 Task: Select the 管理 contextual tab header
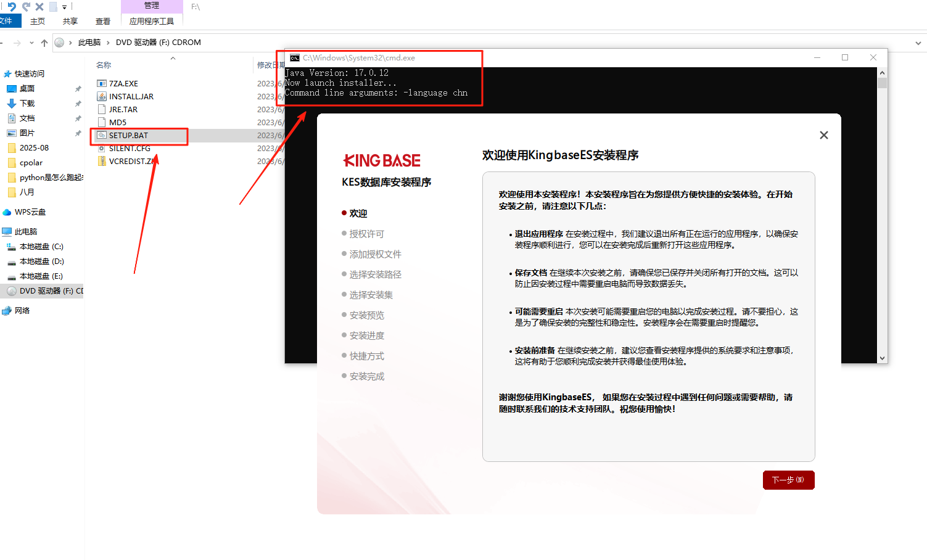click(x=152, y=6)
